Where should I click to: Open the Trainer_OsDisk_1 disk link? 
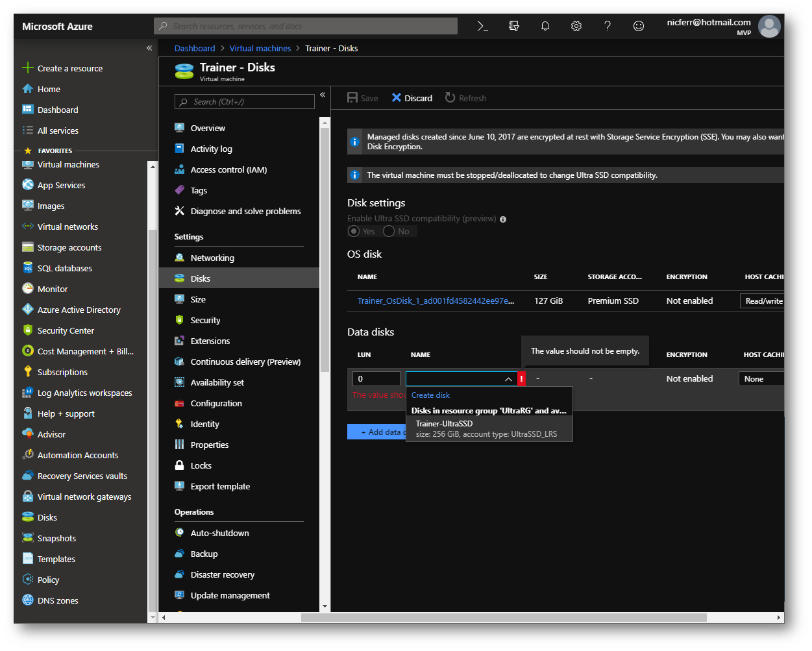pyautogui.click(x=436, y=301)
